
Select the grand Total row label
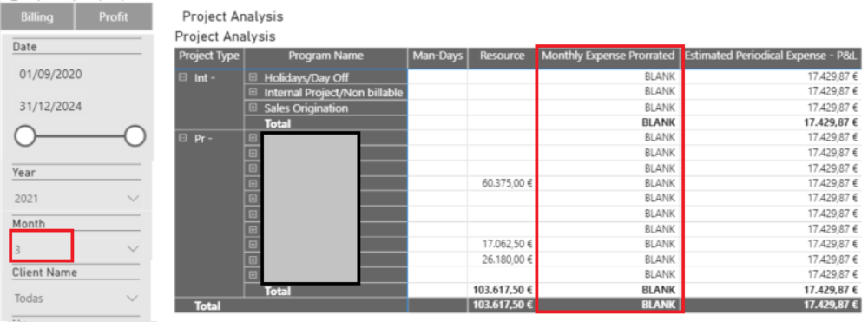(207, 306)
